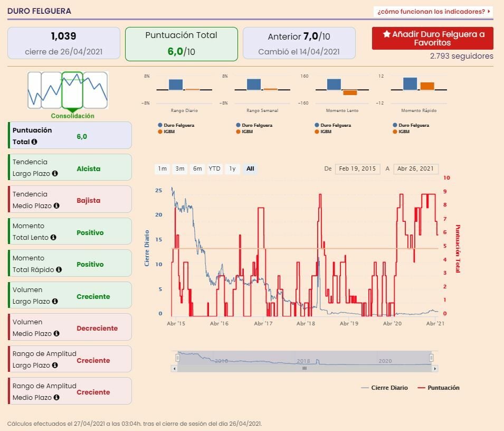Toggle Cierre Diario series in chart legend
504x431 pixels.
(384, 388)
